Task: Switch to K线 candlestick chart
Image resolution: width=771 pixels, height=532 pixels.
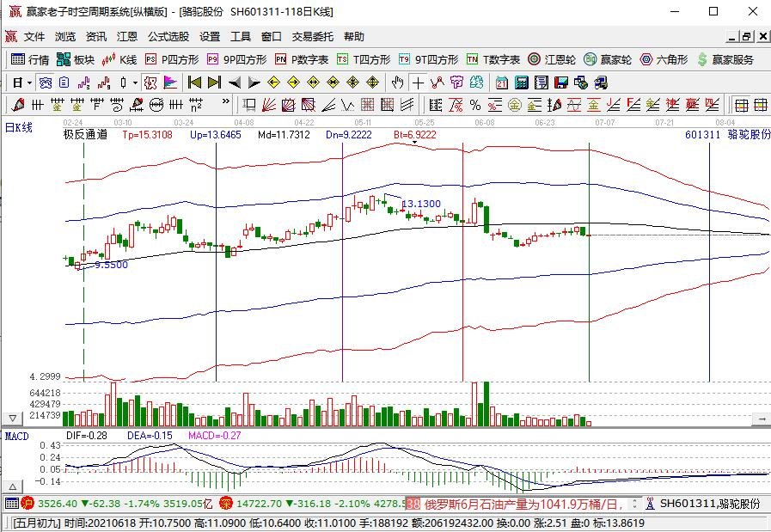Action: [119, 59]
